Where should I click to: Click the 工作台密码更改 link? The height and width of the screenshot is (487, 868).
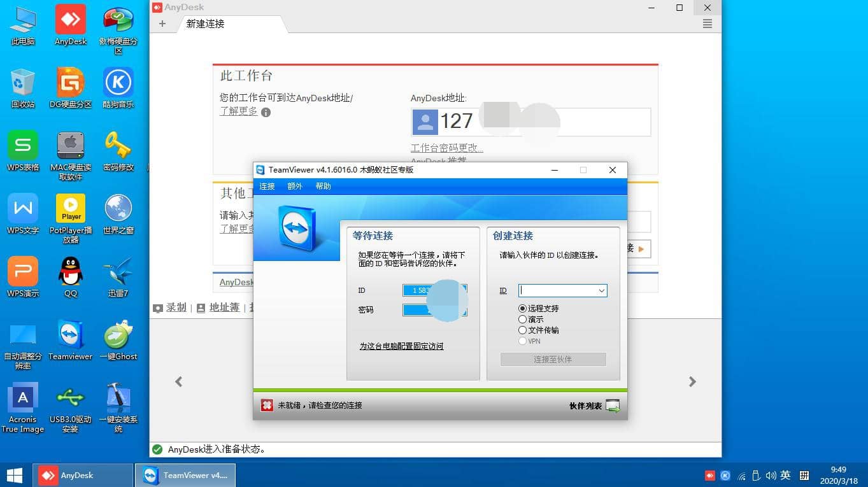click(x=446, y=147)
